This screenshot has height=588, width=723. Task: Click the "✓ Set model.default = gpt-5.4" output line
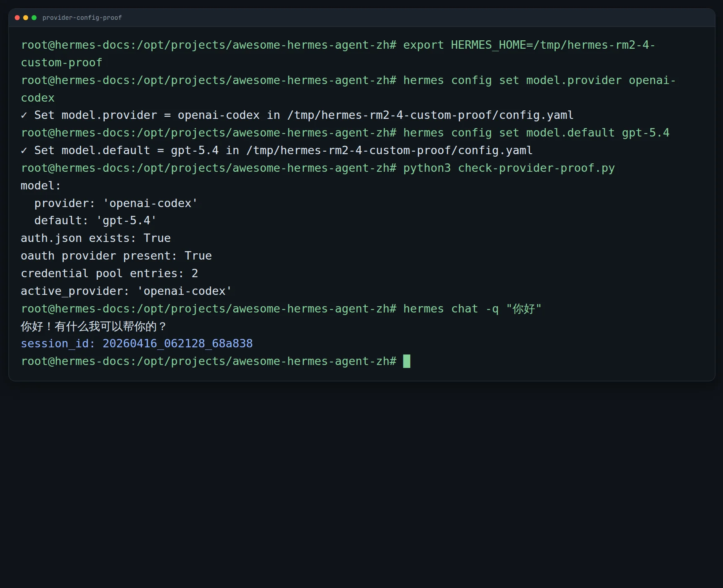[x=277, y=150]
